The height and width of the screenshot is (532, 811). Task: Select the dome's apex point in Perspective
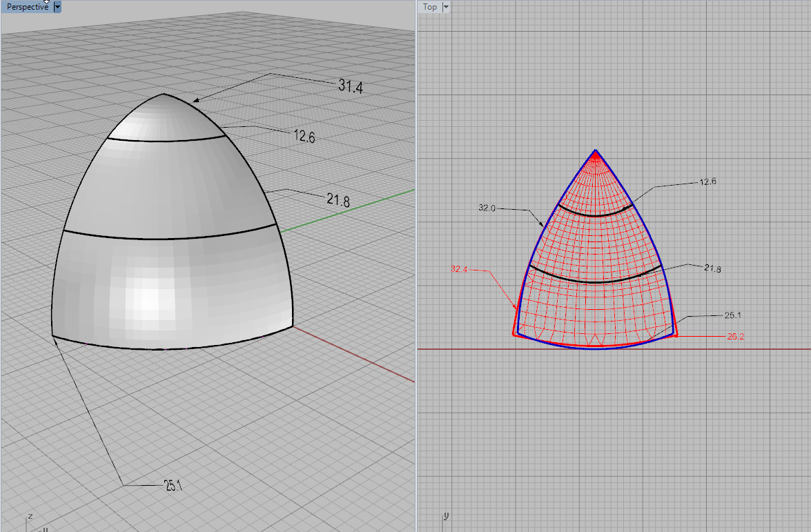[x=164, y=94]
